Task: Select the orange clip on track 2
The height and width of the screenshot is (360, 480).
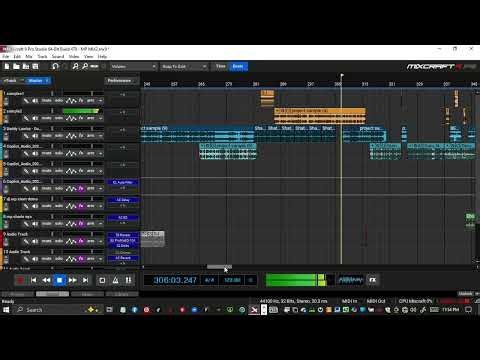Action: 320,116
